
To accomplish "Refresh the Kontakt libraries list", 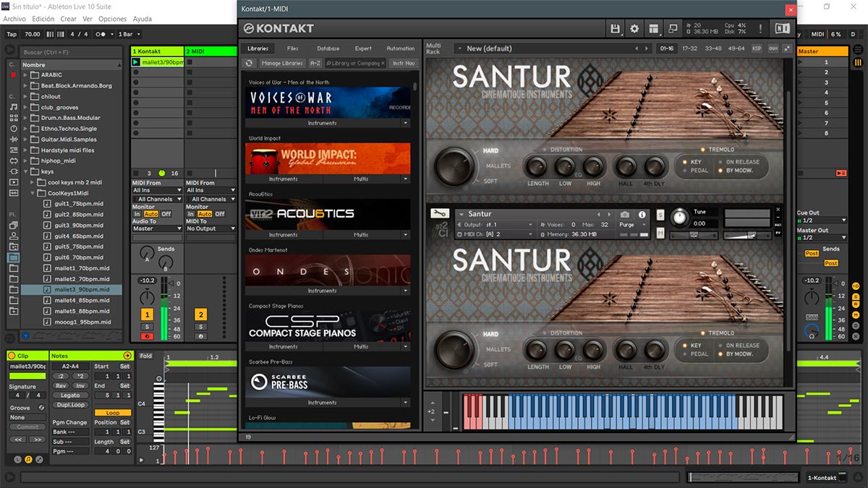I will click(x=249, y=63).
